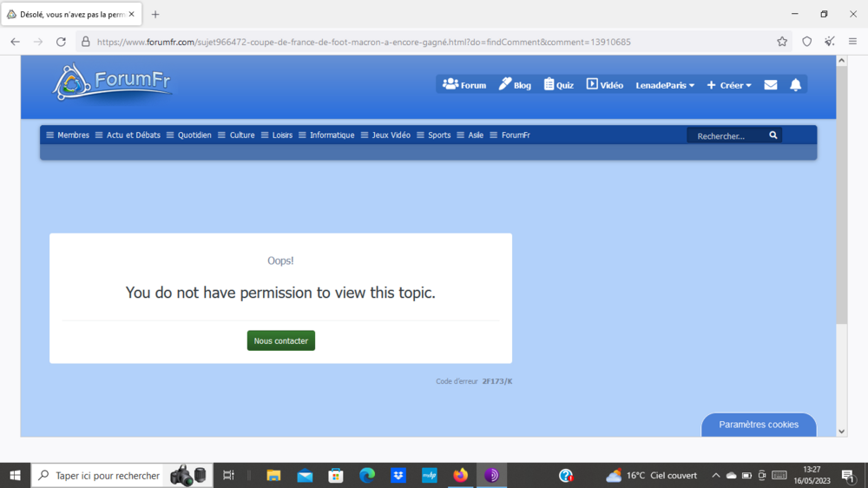Open Firefox application menu

click(x=852, y=42)
